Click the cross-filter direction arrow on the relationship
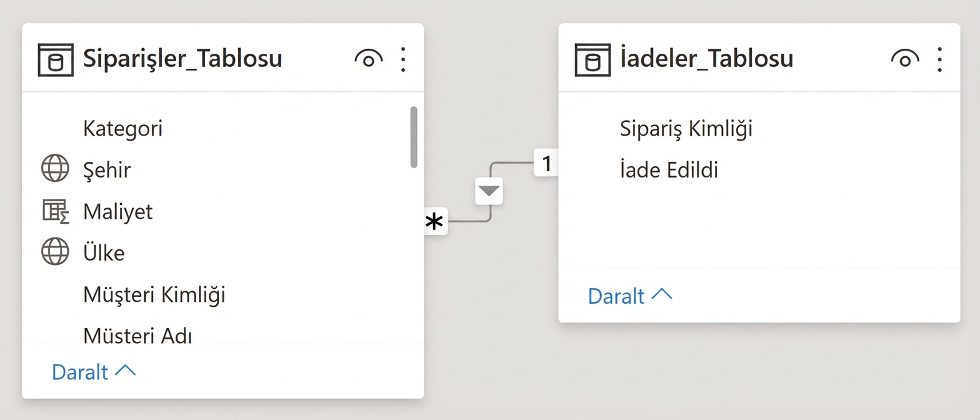Screen dimensions: 980x420 pyautogui.click(x=488, y=191)
